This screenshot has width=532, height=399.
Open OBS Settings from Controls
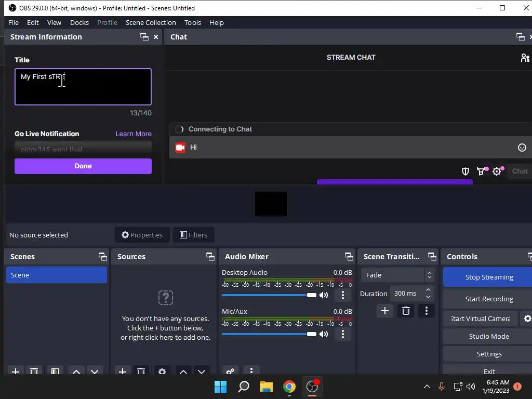pos(488,354)
